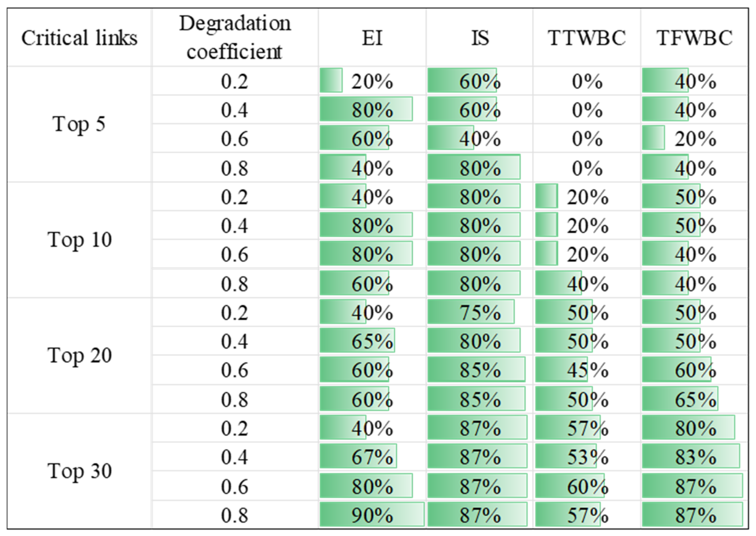This screenshot has width=756, height=536.
Task: Click the 45% cell in TTWBC column
Action: coord(587,370)
